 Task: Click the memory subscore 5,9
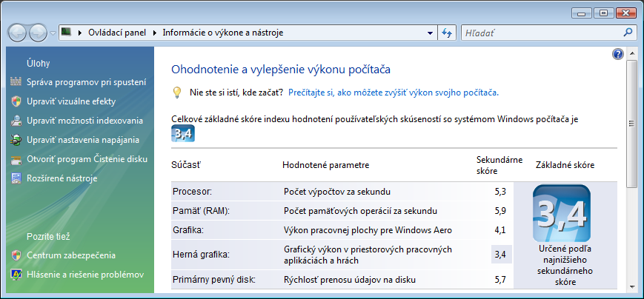pos(500,211)
